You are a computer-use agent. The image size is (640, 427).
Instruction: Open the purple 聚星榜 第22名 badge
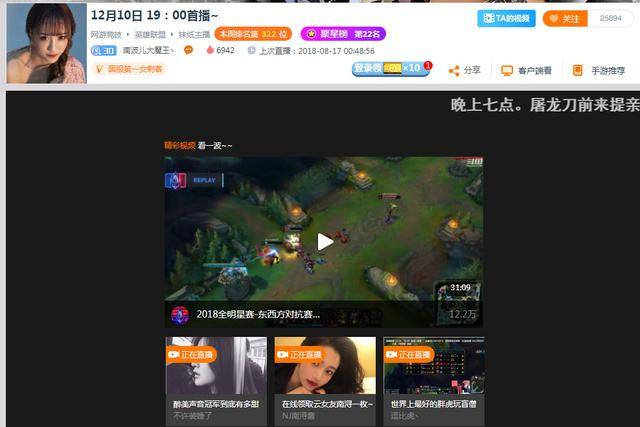click(x=343, y=34)
